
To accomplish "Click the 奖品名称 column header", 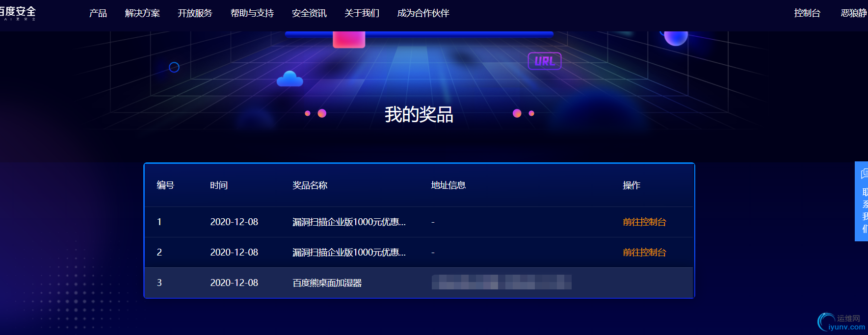I will pos(310,185).
